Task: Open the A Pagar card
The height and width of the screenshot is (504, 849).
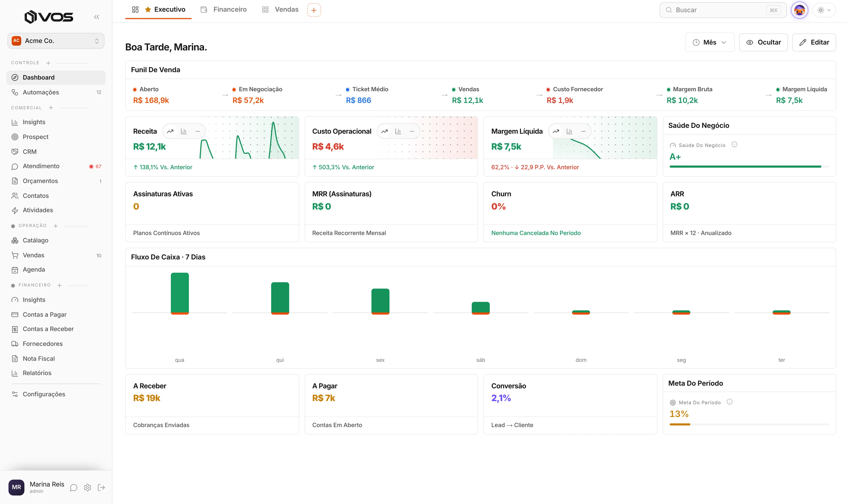Action: pos(391,404)
